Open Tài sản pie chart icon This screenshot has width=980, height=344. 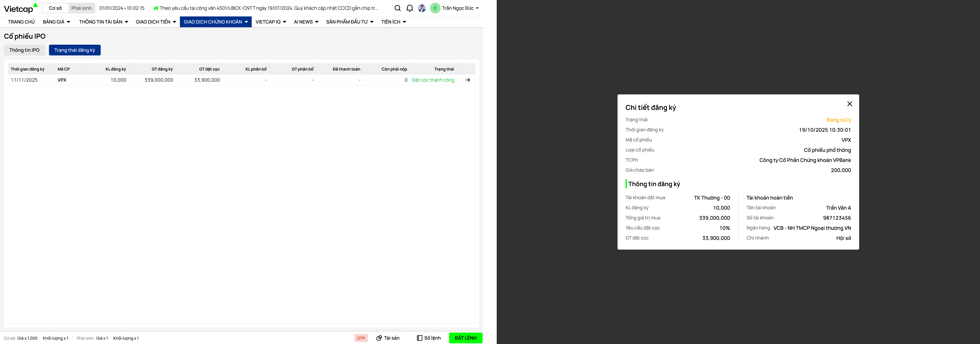pos(379,338)
